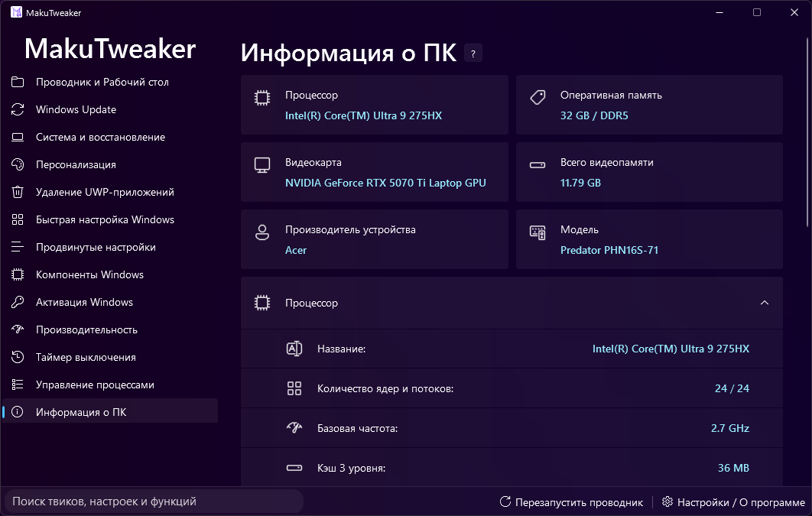Click the chip icon for Компоненты Windows
This screenshot has width=812, height=516.
pyautogui.click(x=18, y=274)
